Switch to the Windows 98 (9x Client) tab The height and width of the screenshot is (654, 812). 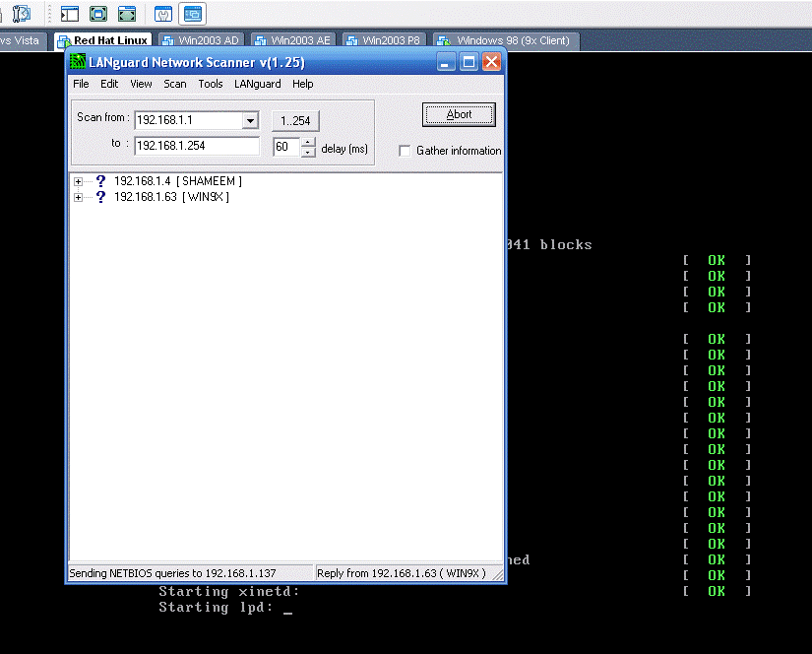pyautogui.click(x=506, y=40)
